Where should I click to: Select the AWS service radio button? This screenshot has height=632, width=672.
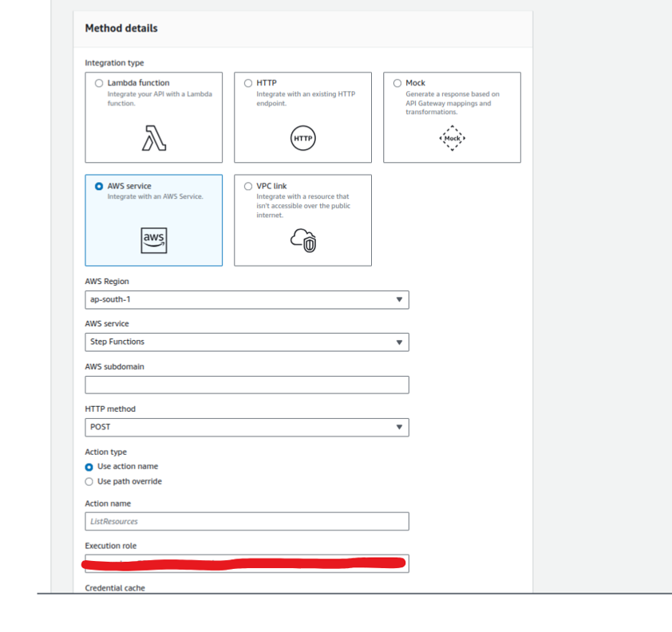point(99,186)
